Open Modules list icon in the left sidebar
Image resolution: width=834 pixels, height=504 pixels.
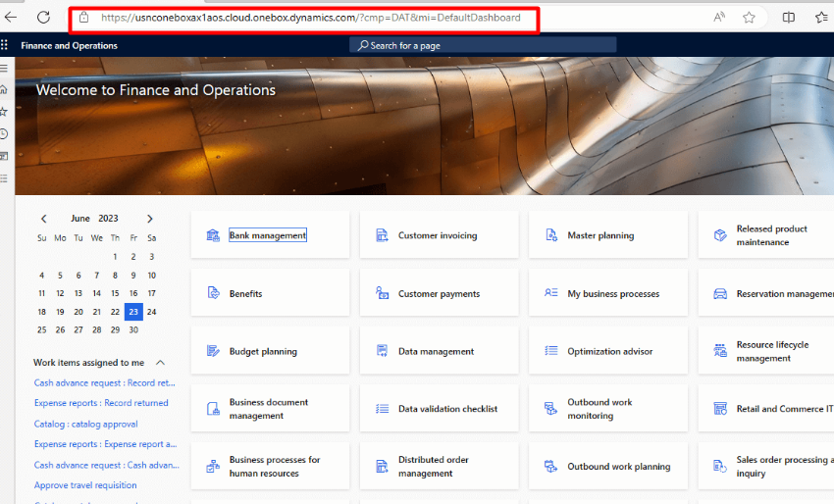tap(4, 178)
